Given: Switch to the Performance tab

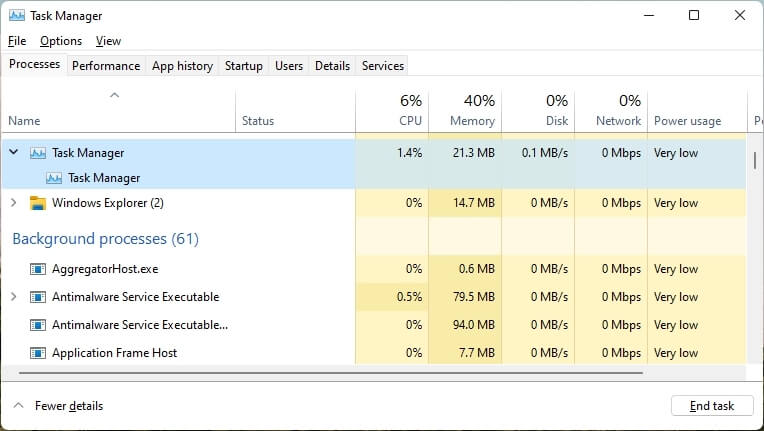Looking at the screenshot, I should pyautogui.click(x=106, y=66).
